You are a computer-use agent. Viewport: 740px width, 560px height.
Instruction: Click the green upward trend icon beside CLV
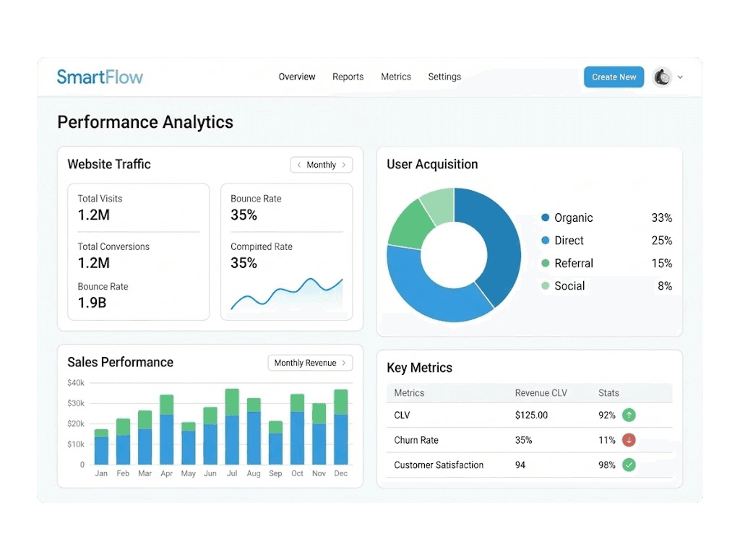(x=628, y=415)
